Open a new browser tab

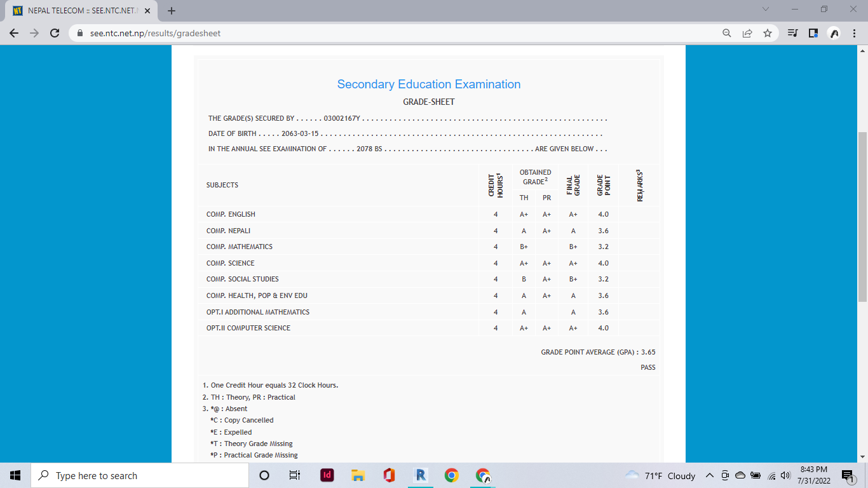pos(172,11)
